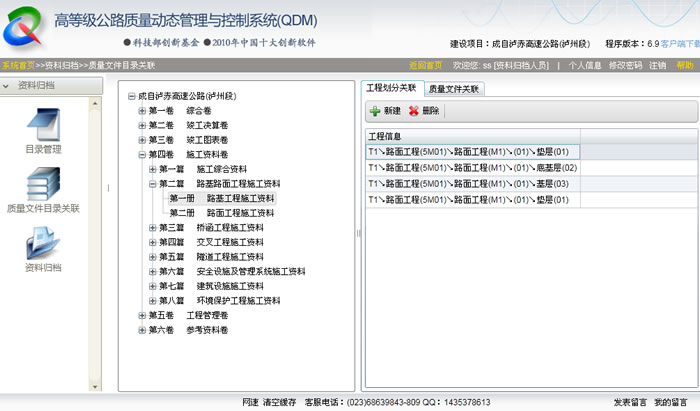Click the 新建 green plus icon
Viewport: 700px width, 411px height.
coord(375,111)
